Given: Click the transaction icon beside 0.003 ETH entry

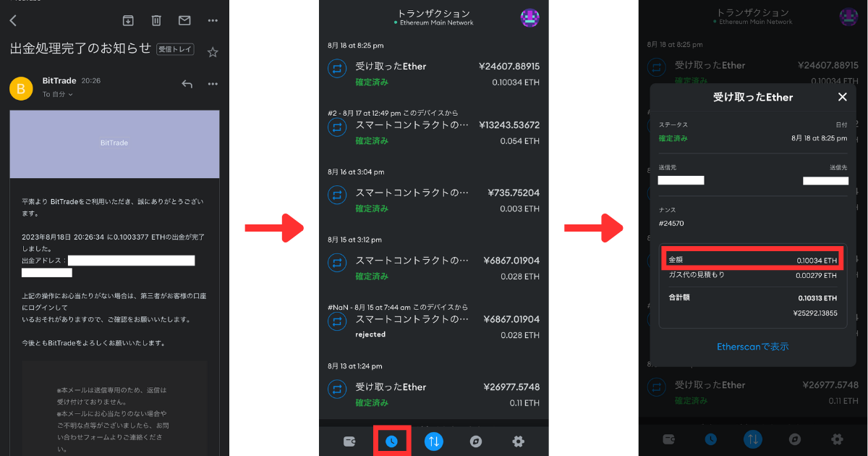Looking at the screenshot, I should [337, 195].
